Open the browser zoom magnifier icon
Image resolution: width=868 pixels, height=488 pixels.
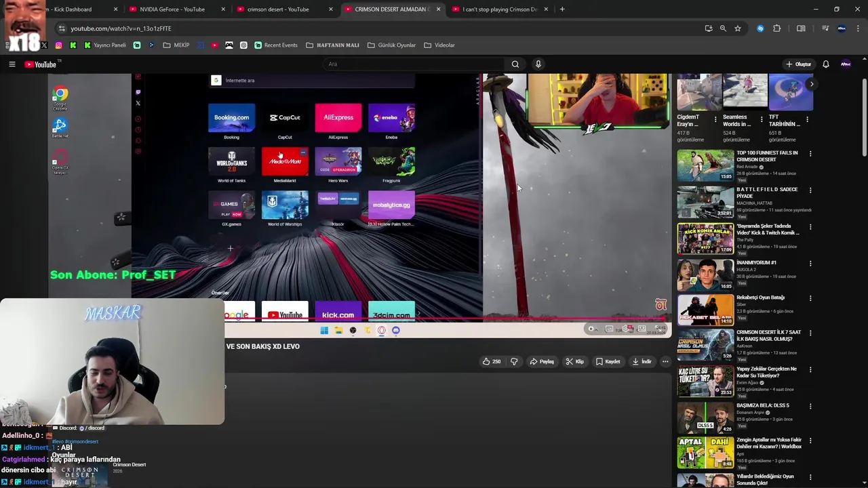(x=723, y=28)
